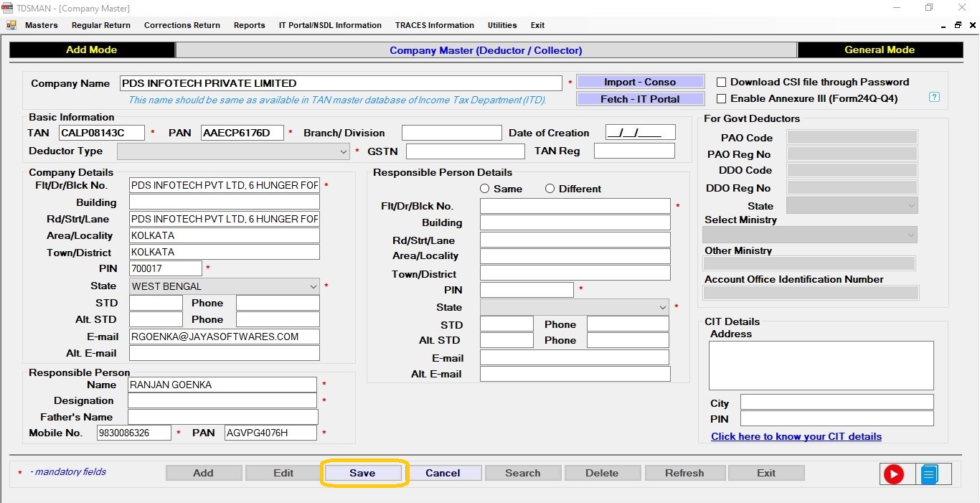Click the question mark help icon beside Annexure III
The height and width of the screenshot is (503, 980).
pos(934,98)
